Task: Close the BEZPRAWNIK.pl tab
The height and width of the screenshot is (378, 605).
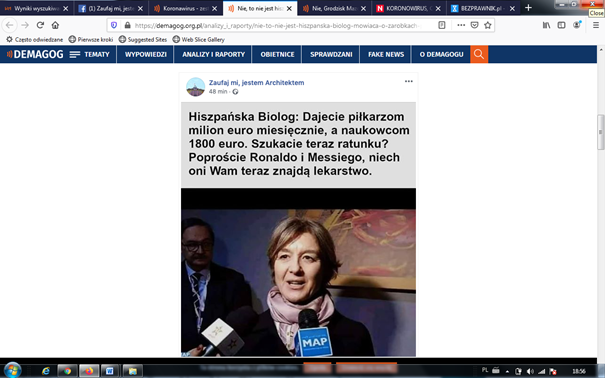Action: pos(512,8)
